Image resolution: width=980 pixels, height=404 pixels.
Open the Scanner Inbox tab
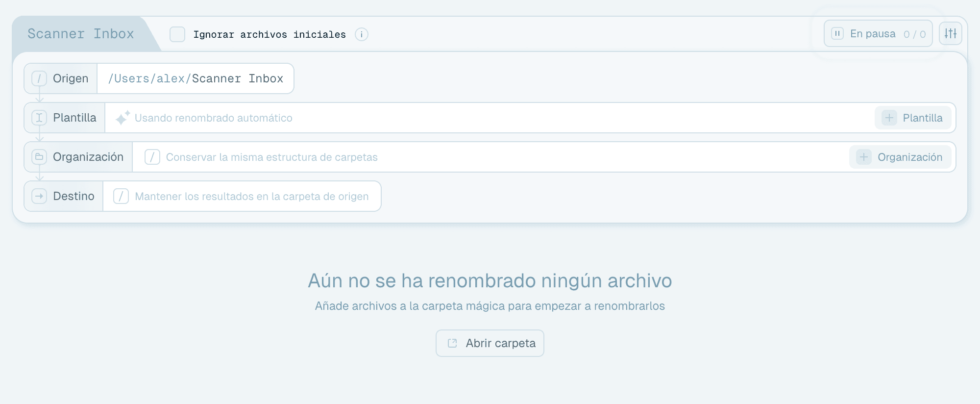click(x=81, y=34)
